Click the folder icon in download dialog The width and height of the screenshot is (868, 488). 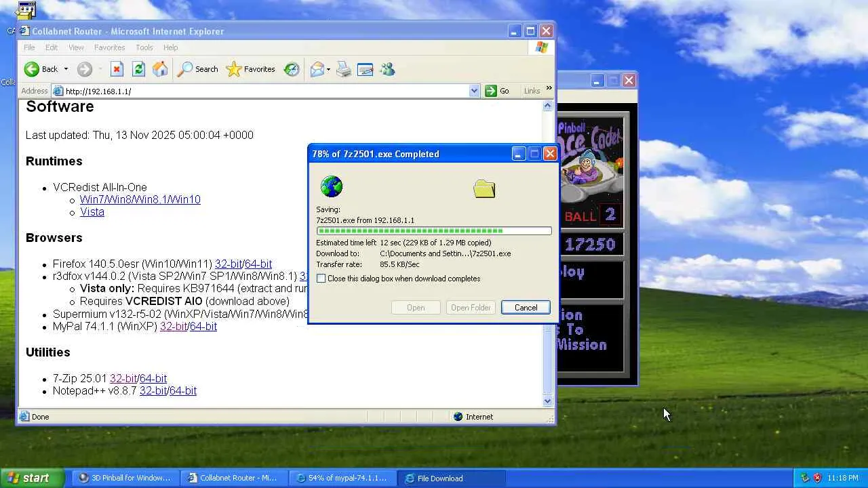point(484,188)
